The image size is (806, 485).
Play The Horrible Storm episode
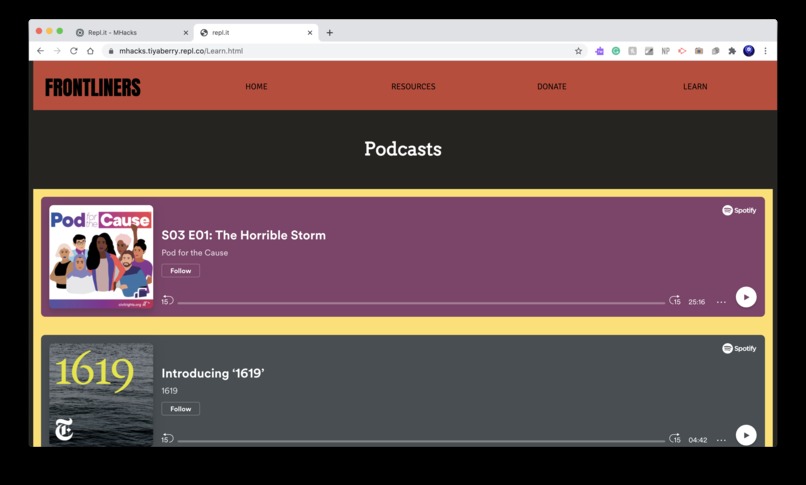746,297
